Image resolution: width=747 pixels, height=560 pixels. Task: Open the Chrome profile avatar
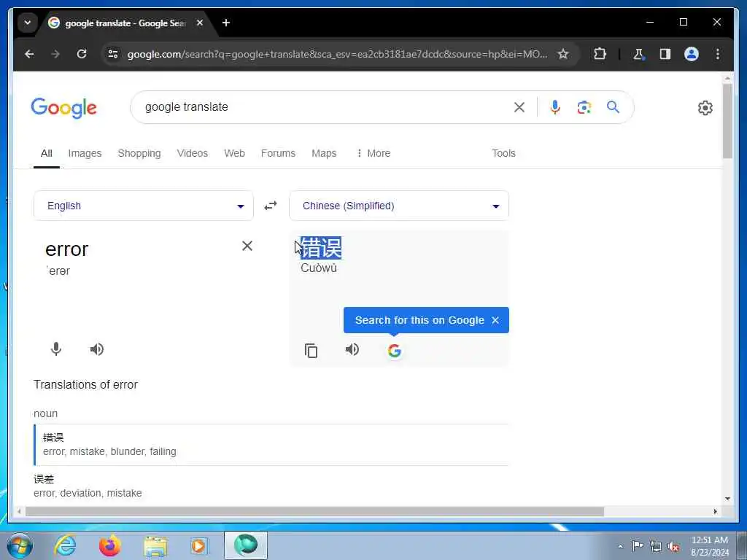[x=692, y=54]
